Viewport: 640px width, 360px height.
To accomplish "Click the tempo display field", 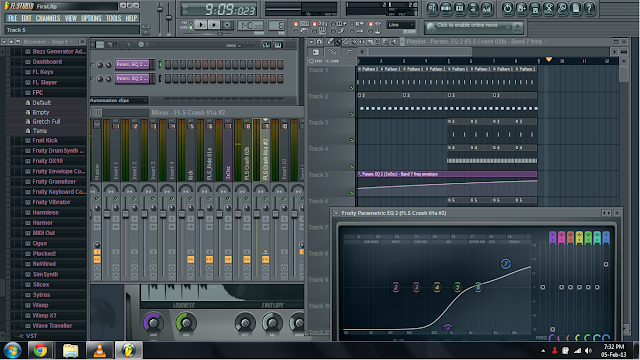I will tap(251, 25).
